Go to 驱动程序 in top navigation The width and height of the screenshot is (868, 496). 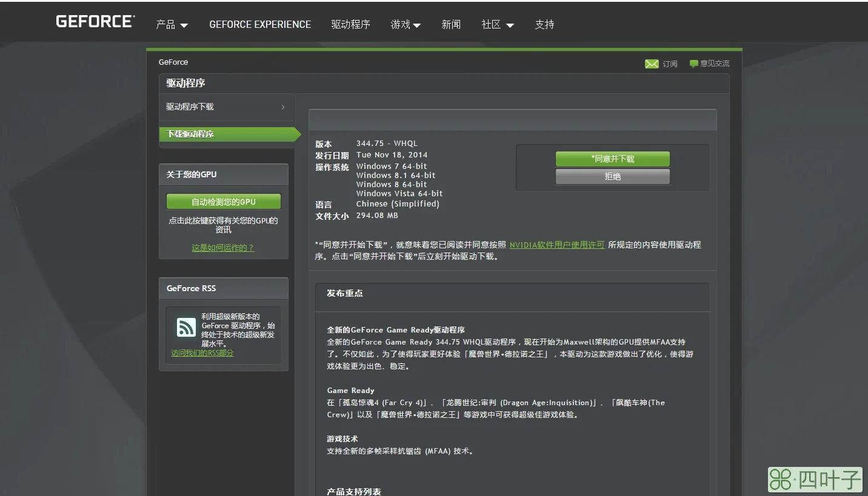[x=351, y=25]
